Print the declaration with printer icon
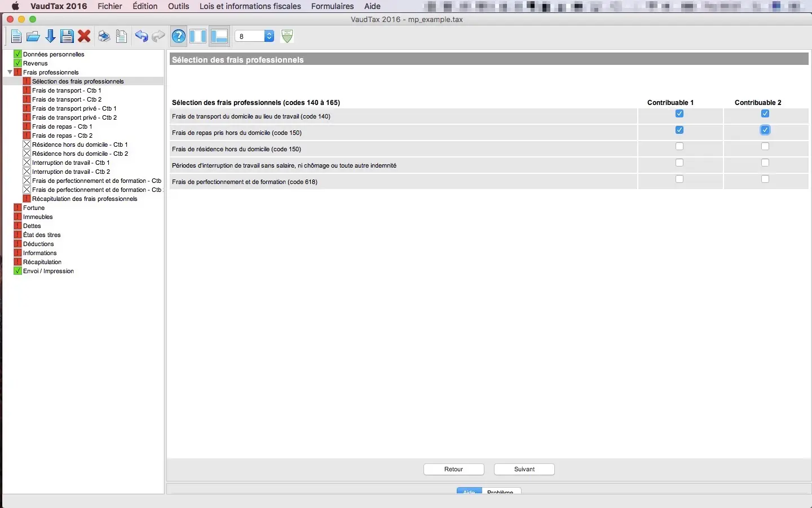The image size is (812, 508). [x=104, y=37]
